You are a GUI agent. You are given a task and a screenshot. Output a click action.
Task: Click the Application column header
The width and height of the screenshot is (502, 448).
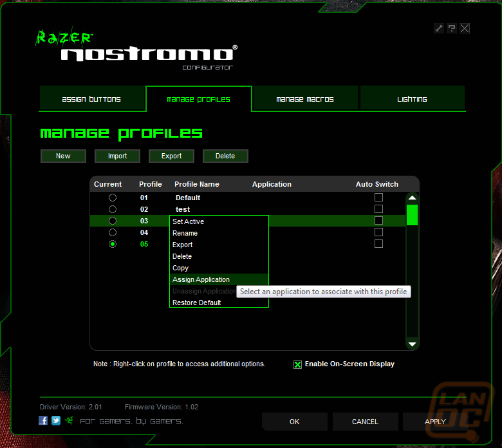[272, 184]
